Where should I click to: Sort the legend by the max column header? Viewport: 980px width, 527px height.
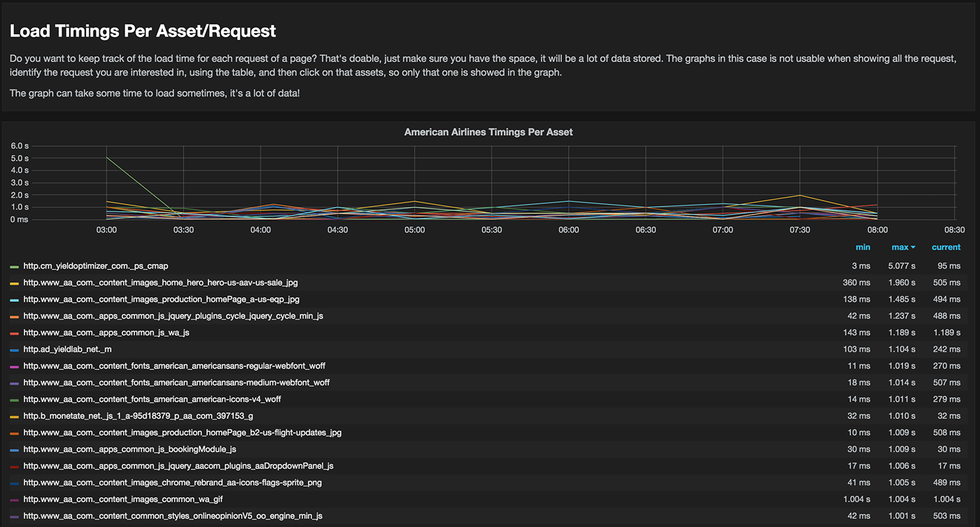click(903, 247)
